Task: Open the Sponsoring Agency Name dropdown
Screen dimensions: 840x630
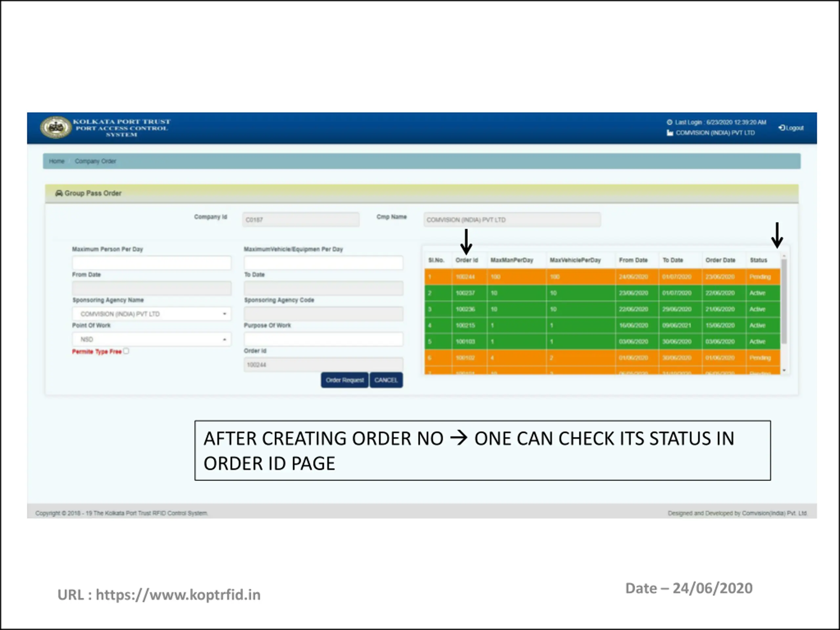Action: click(152, 314)
